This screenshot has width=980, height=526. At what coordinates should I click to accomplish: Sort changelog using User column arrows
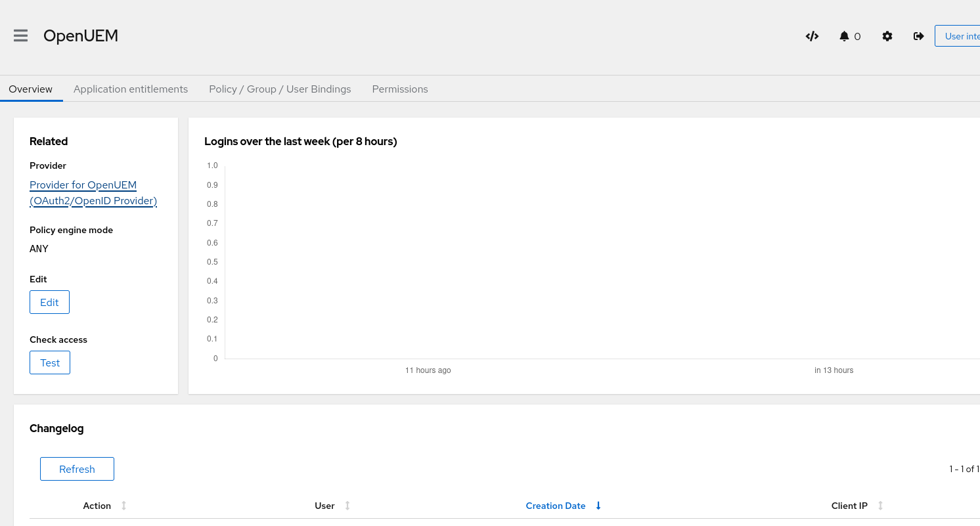pos(347,506)
